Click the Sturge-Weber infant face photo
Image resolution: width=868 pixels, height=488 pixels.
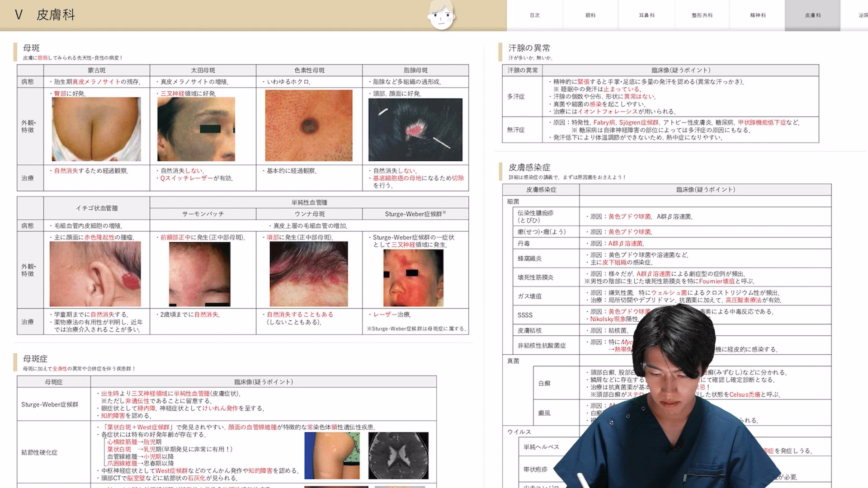click(x=413, y=278)
